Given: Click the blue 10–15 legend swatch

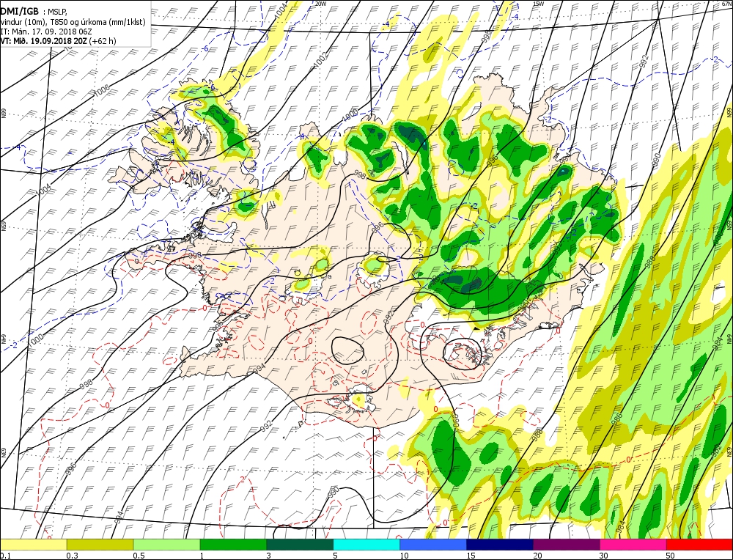Looking at the screenshot, I should coord(433,544).
